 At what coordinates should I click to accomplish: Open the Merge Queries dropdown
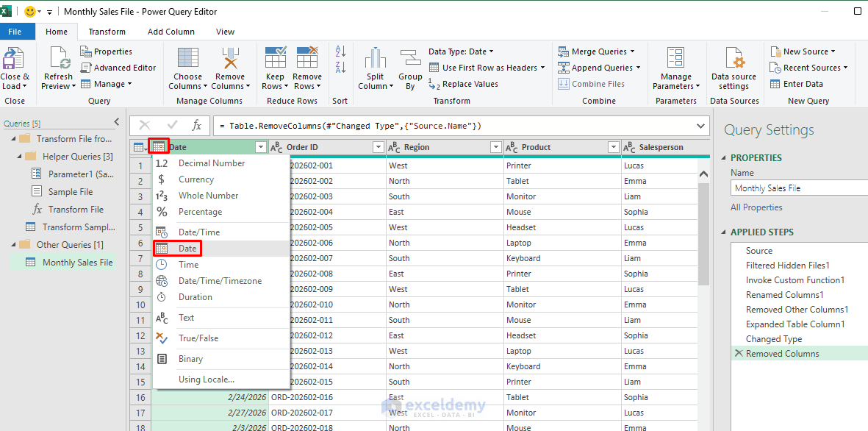[x=596, y=51]
